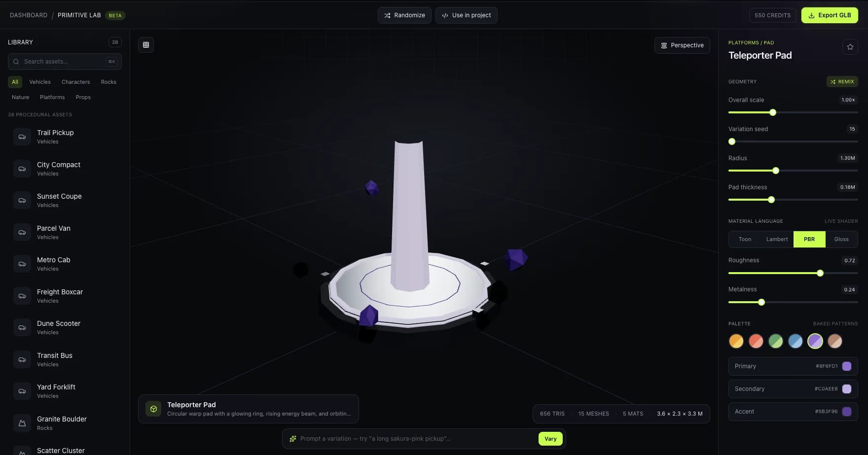This screenshot has width=868, height=455.
Task: Select Lambert material language
Action: 777,239
